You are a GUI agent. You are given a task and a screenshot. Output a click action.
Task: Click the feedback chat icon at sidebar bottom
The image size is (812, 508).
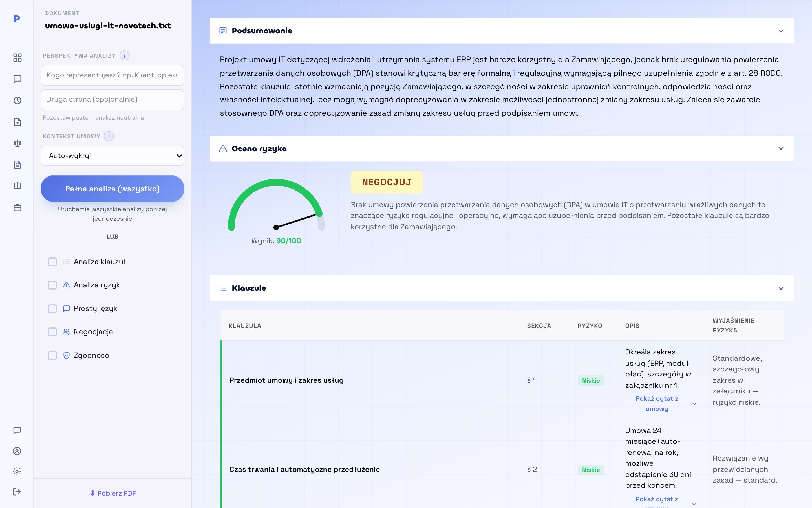tap(17, 430)
